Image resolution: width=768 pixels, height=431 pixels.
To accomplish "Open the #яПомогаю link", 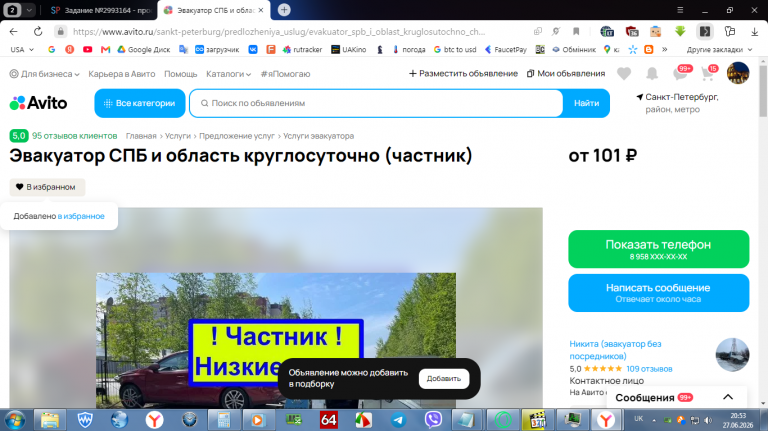I will pyautogui.click(x=285, y=74).
